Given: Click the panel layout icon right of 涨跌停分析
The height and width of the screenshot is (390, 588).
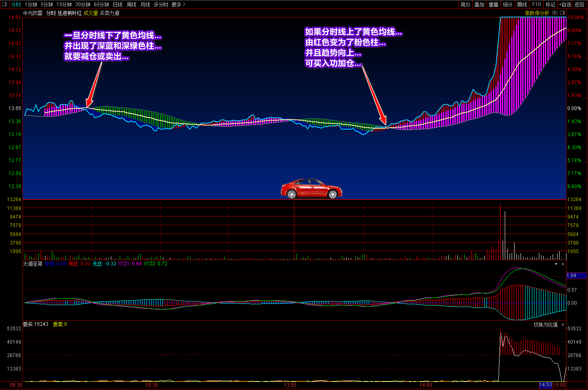Looking at the screenshot, I should point(562,13).
